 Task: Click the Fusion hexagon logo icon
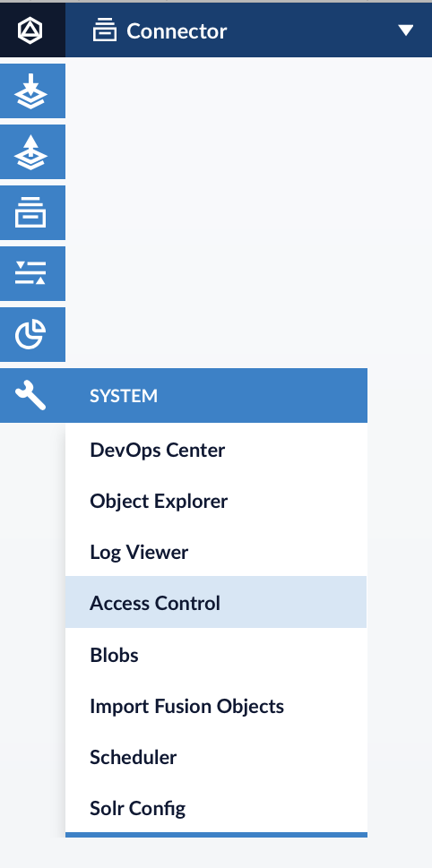pyautogui.click(x=30, y=30)
